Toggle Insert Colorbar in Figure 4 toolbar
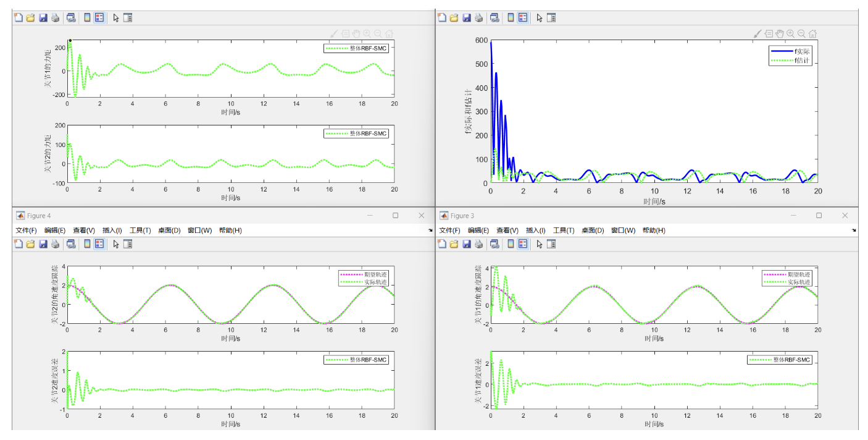The image size is (868, 440). click(x=87, y=244)
